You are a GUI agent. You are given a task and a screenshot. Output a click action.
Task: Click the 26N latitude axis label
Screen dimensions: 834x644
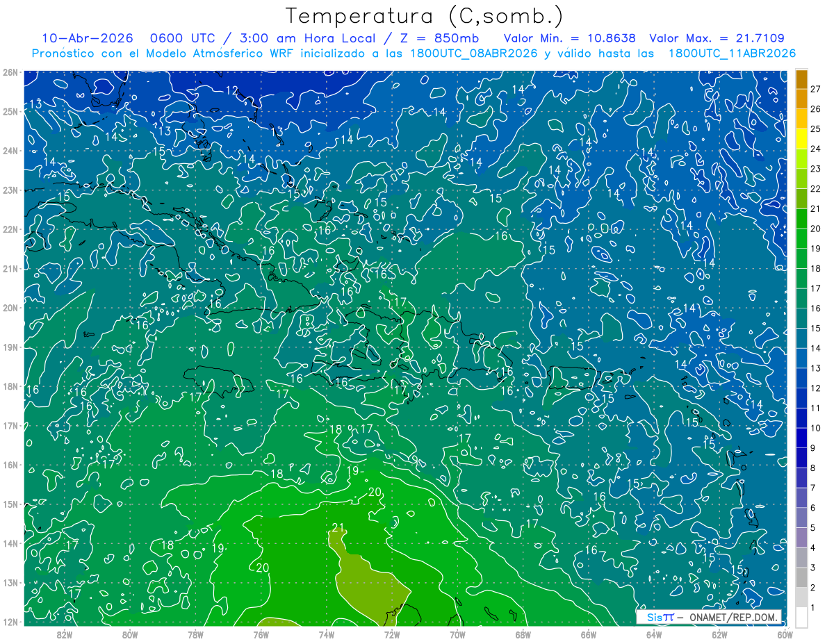tap(10, 72)
